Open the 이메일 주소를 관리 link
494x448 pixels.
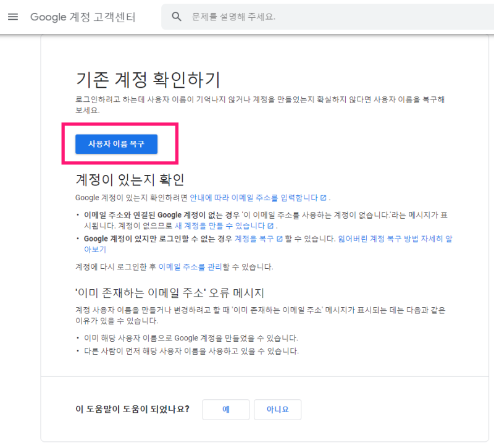coord(190,267)
